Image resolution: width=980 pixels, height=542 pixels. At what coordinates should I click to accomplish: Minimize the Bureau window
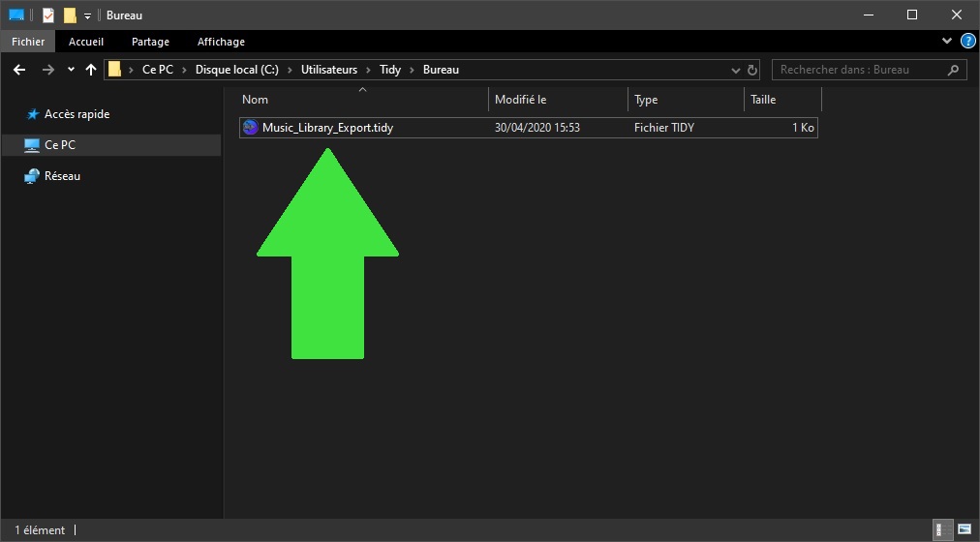(x=868, y=15)
